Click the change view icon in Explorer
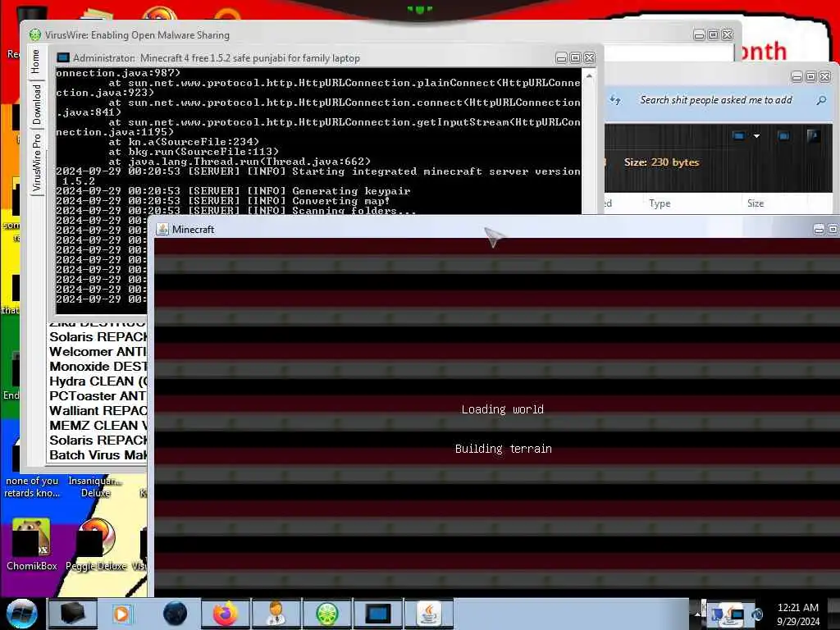840x630 pixels. (739, 136)
